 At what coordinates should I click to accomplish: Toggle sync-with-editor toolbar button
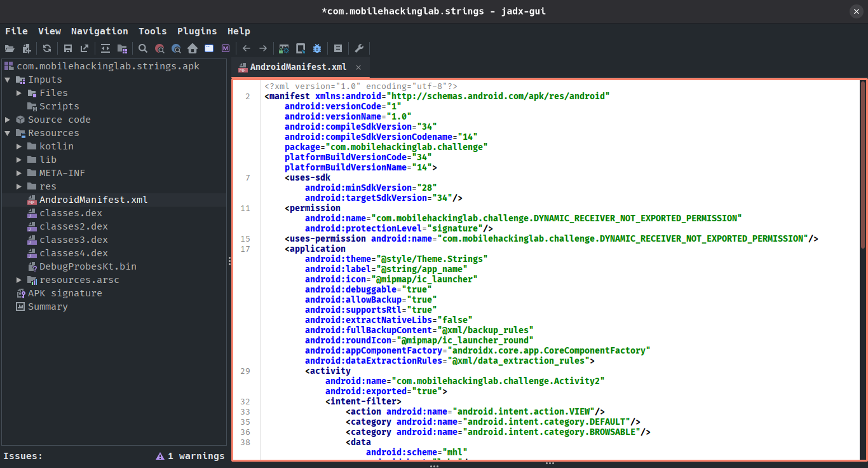tap(105, 48)
